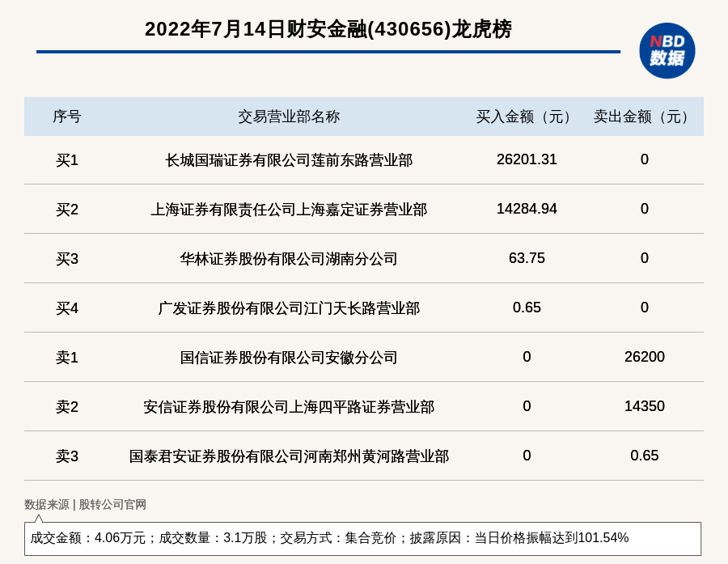Image resolution: width=728 pixels, height=564 pixels.
Task: Select the 卖2 row label
Action: 67,407
